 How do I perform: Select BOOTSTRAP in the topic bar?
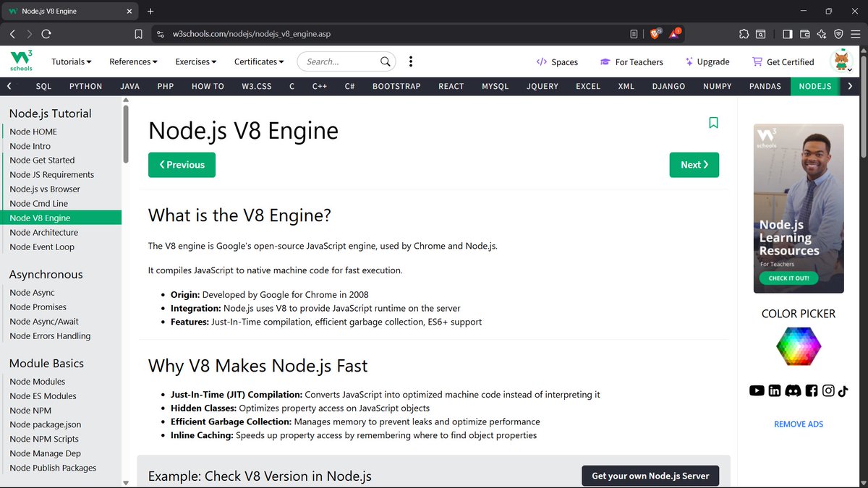click(x=396, y=86)
